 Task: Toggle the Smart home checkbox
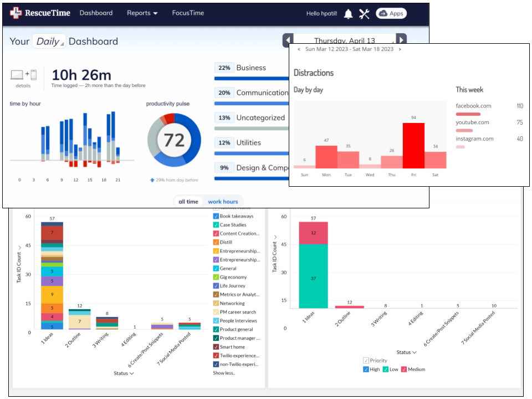click(216, 347)
